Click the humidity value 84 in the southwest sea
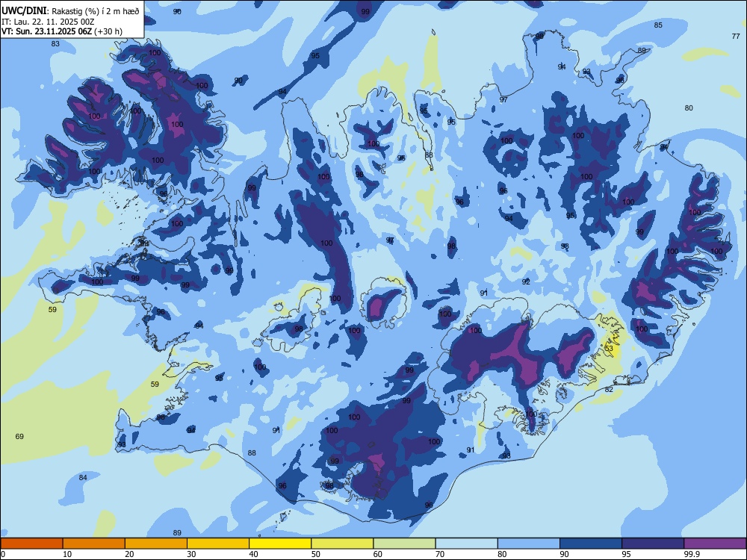 pos(83,478)
